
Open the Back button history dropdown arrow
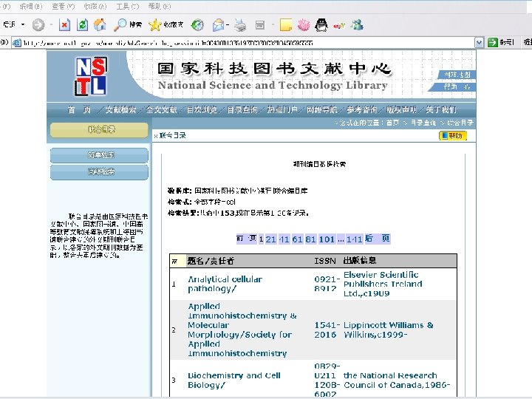point(23,24)
